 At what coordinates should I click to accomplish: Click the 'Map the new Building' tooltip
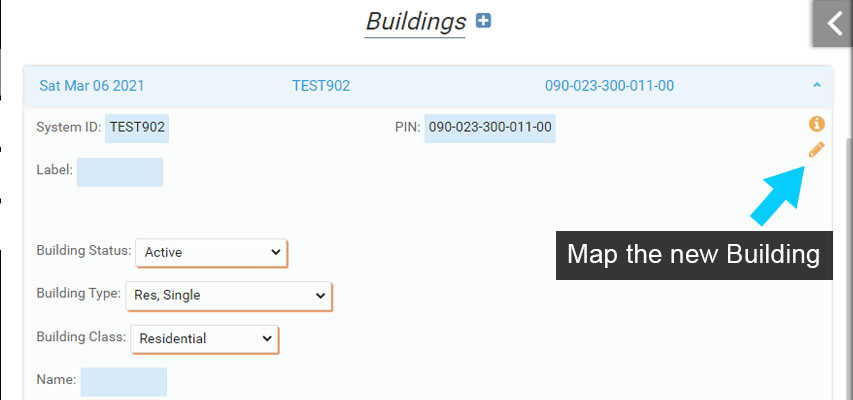click(693, 254)
